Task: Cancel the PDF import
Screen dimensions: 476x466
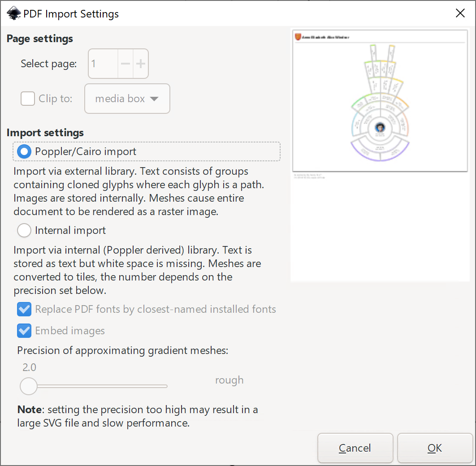Action: tap(355, 448)
